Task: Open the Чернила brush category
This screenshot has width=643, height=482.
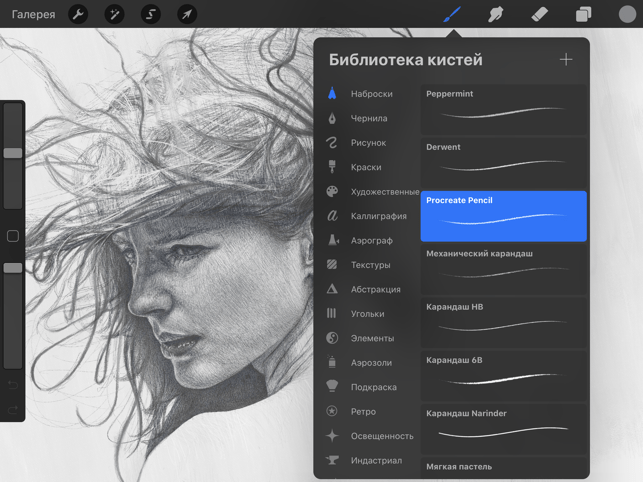Action: 368,118
